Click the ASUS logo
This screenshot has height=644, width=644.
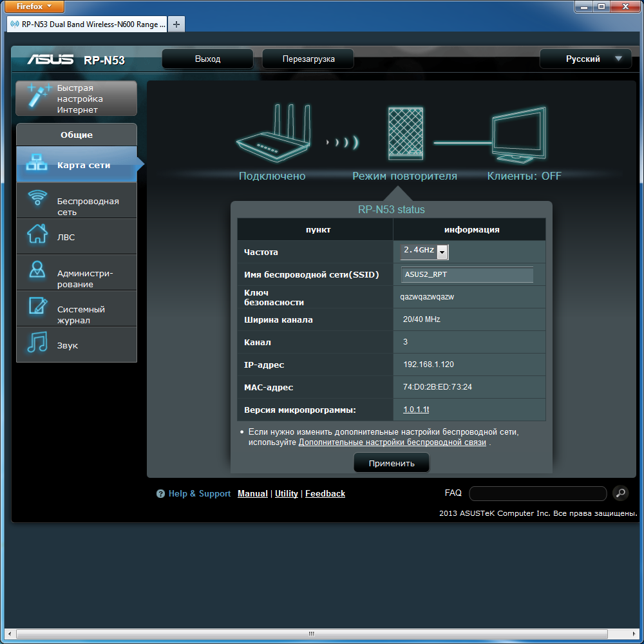pyautogui.click(x=50, y=59)
